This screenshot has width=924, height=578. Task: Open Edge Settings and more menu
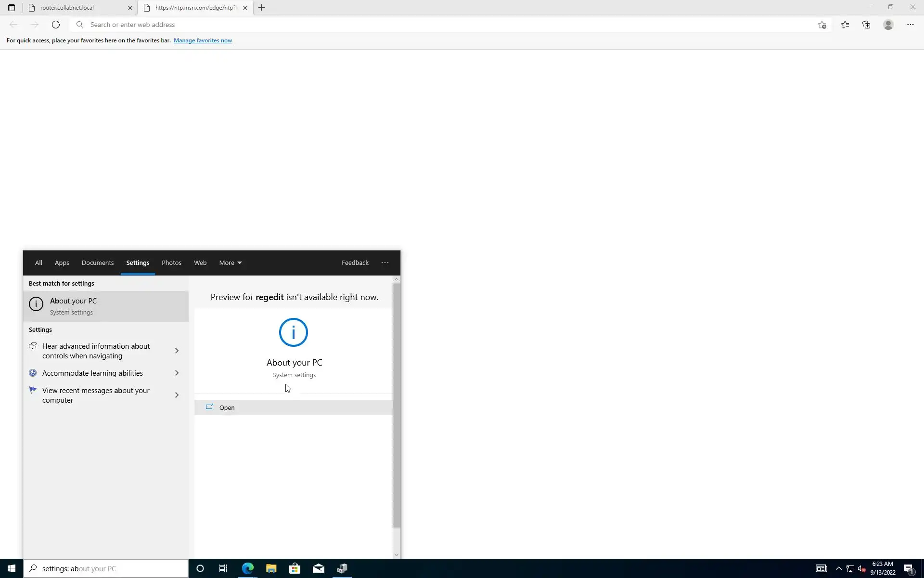pyautogui.click(x=910, y=25)
